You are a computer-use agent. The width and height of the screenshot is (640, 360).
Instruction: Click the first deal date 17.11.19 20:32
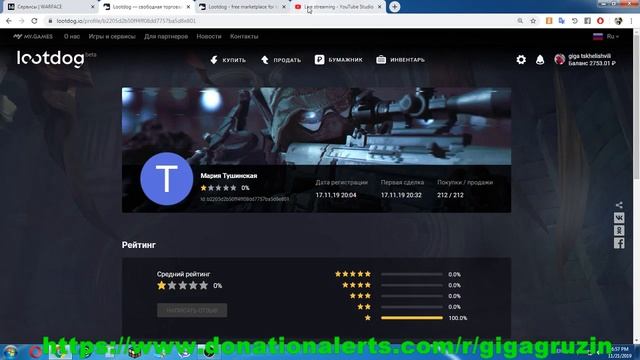pyautogui.click(x=401, y=195)
